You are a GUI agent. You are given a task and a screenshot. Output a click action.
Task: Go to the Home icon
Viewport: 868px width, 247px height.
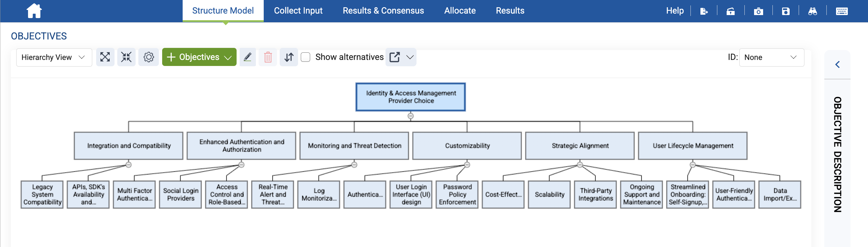(34, 11)
